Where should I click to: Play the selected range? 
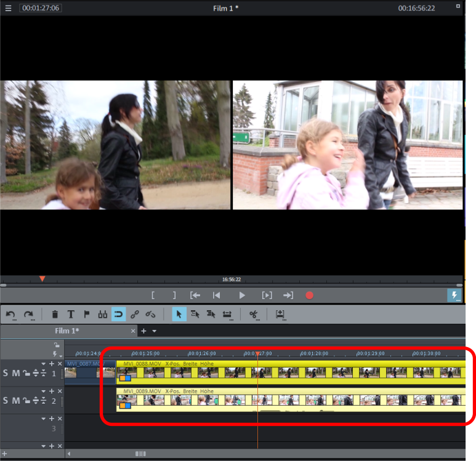[x=267, y=295]
